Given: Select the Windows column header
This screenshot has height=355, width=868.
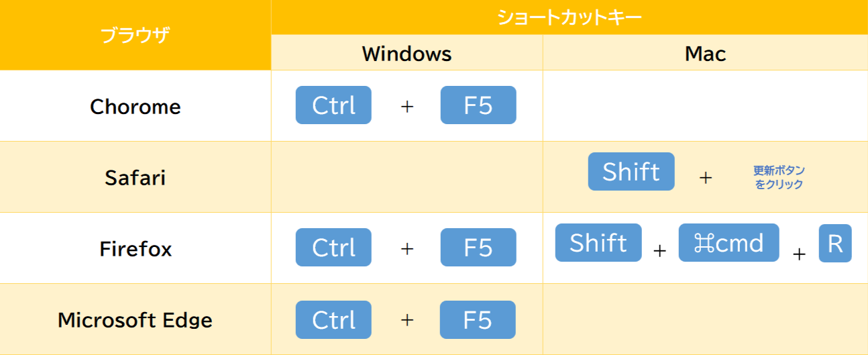Looking at the screenshot, I should (407, 53).
